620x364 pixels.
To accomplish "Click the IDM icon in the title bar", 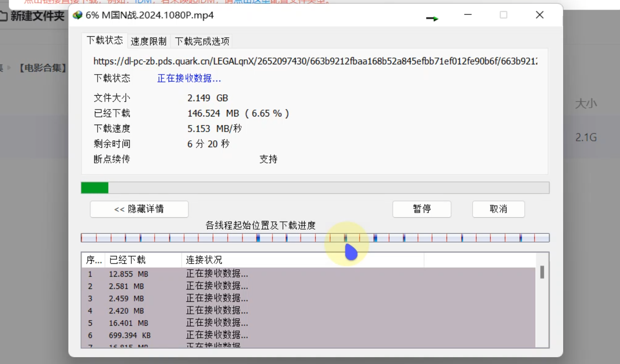I will click(78, 15).
